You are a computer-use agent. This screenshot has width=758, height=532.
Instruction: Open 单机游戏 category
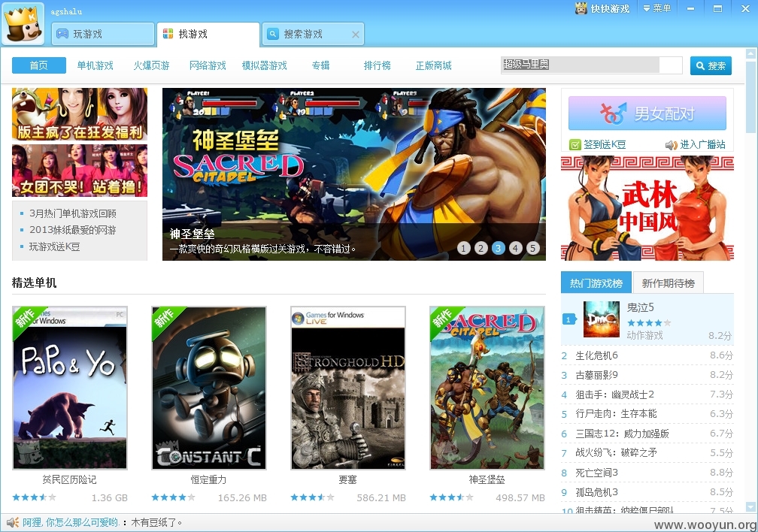pyautogui.click(x=96, y=65)
